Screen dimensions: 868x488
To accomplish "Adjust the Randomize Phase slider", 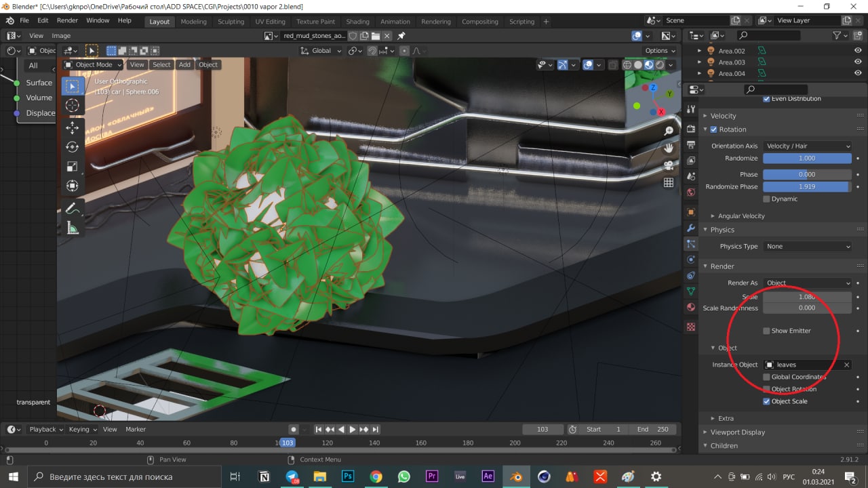I will click(807, 186).
